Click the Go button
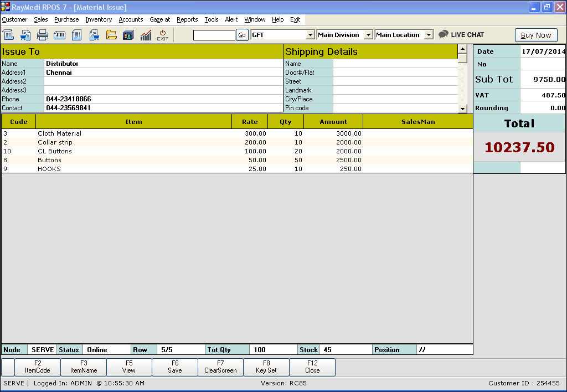567x392 pixels. click(242, 35)
